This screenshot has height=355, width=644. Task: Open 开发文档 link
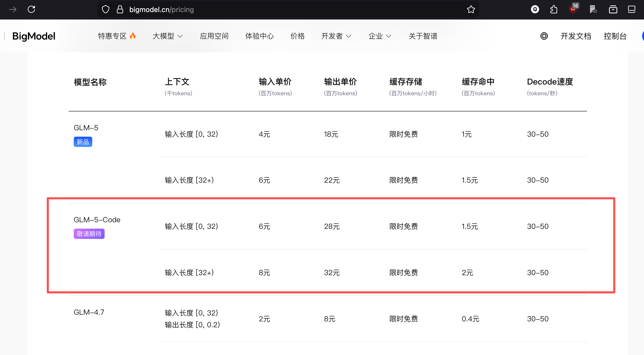(x=576, y=36)
